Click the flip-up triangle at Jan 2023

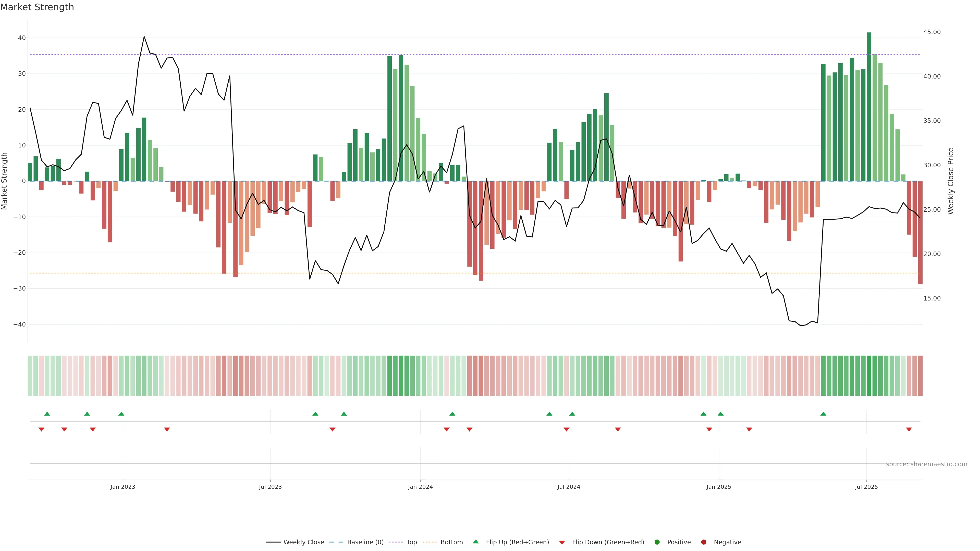tap(121, 414)
